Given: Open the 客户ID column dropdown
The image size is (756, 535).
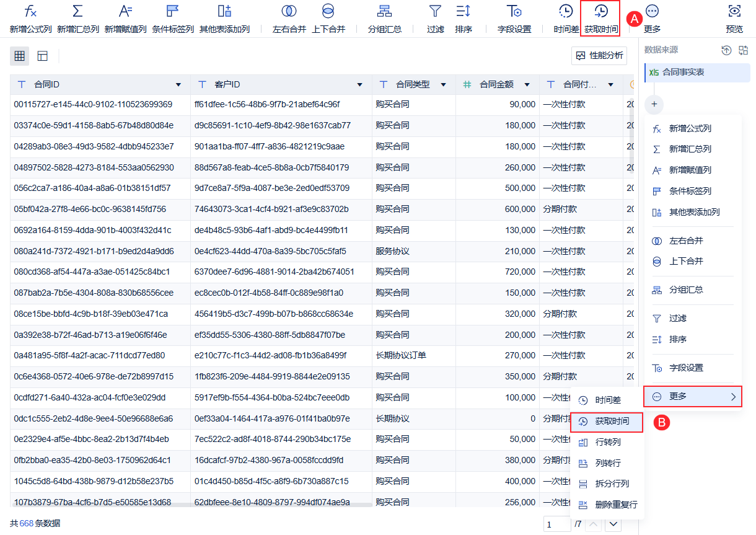Looking at the screenshot, I should (360, 85).
